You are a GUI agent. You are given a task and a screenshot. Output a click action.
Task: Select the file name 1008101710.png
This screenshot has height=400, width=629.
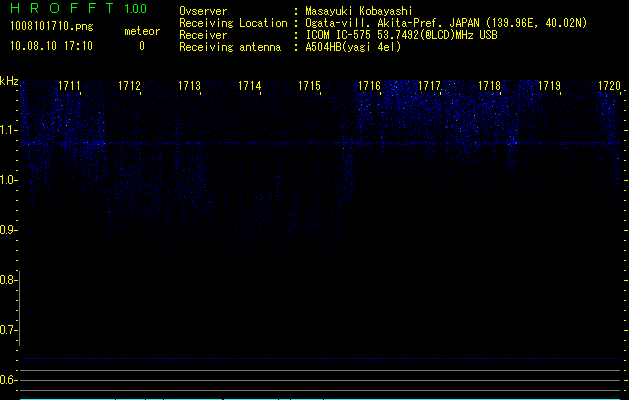coord(52,26)
